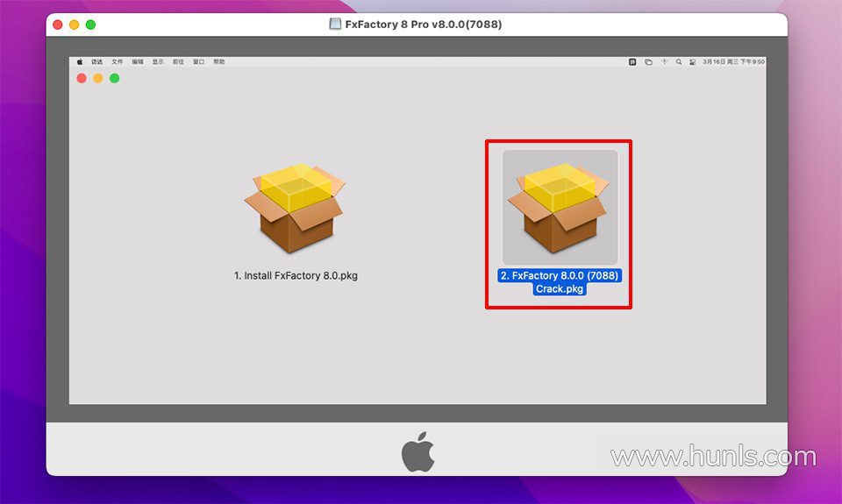
Task: Open the 前往 (Go) menu
Action: 178,61
